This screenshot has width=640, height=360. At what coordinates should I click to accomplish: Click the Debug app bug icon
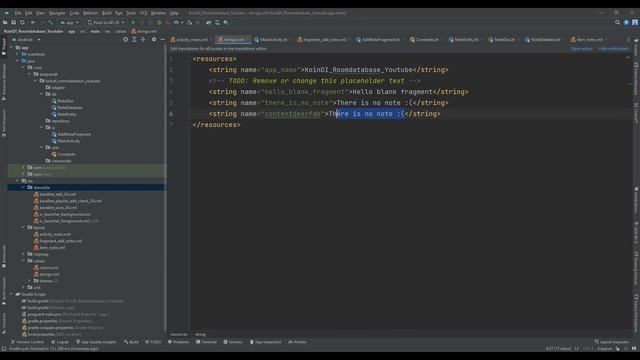[159, 22]
